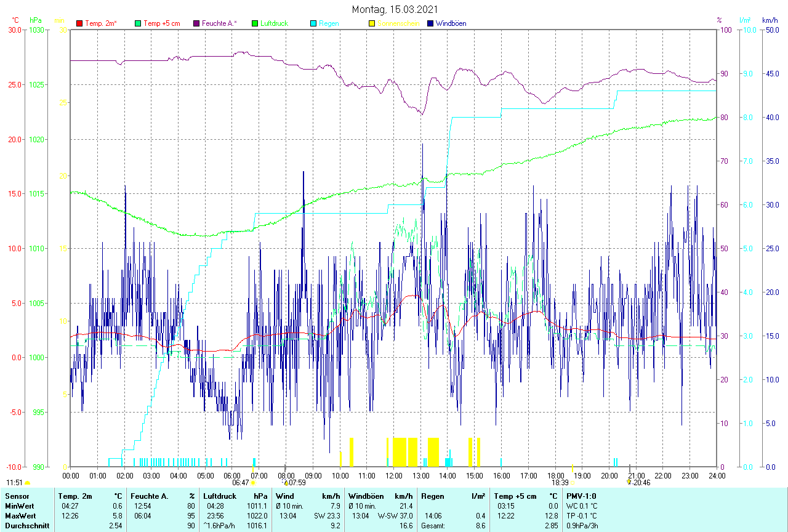788x532 pixels.
Task: Select the 'Temp. 2m*' legend label
Action: tap(101, 23)
